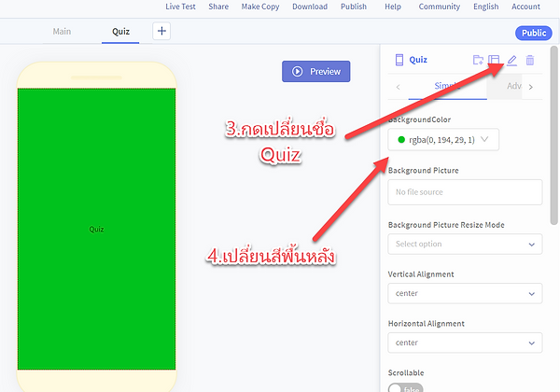Open the Simple properties tab
The width and height of the screenshot is (560, 392).
coord(447,86)
